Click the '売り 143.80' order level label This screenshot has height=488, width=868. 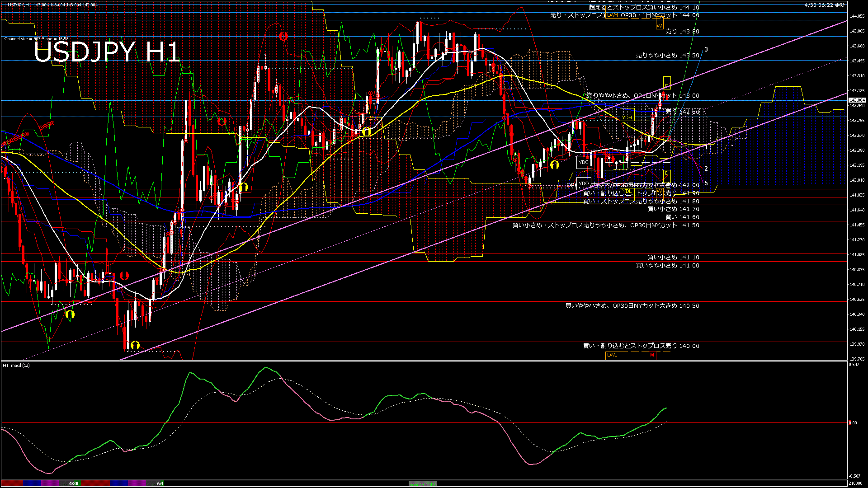pos(682,32)
